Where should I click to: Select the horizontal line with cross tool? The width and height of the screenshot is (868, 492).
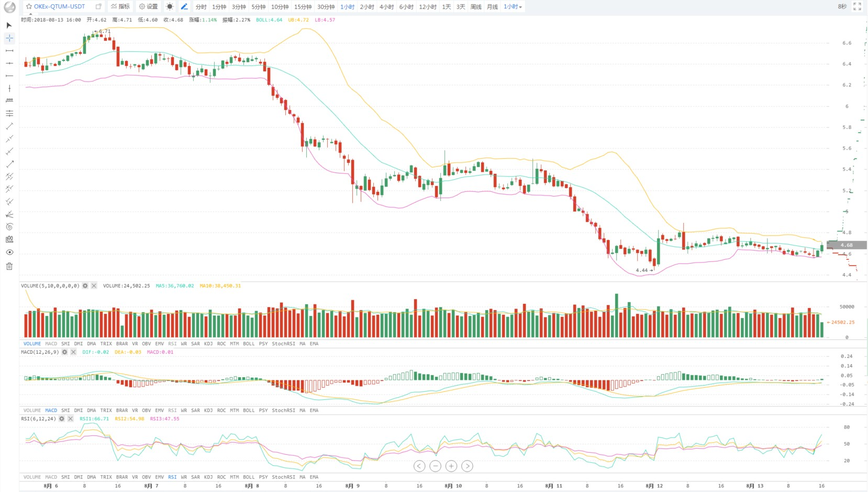click(9, 63)
